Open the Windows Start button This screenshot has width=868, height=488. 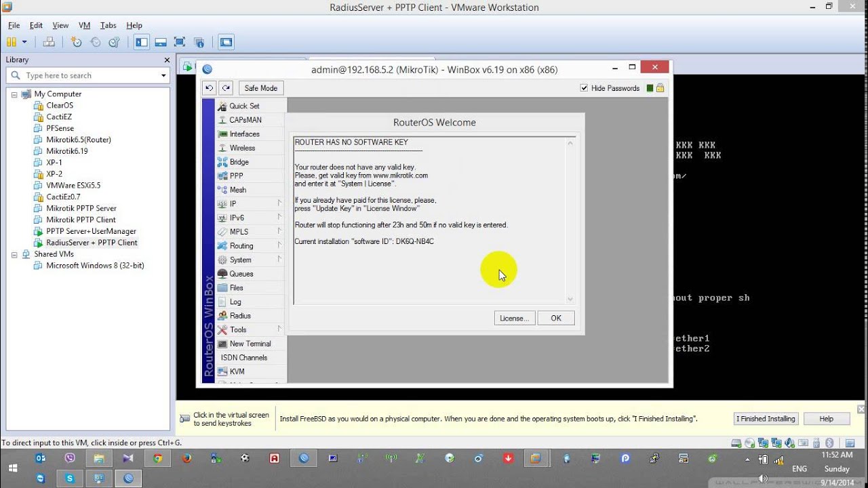12,468
